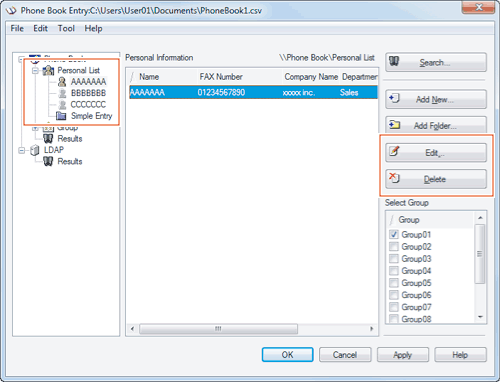Click the xxxxx inc. company cell
500x382 pixels.
(299, 92)
